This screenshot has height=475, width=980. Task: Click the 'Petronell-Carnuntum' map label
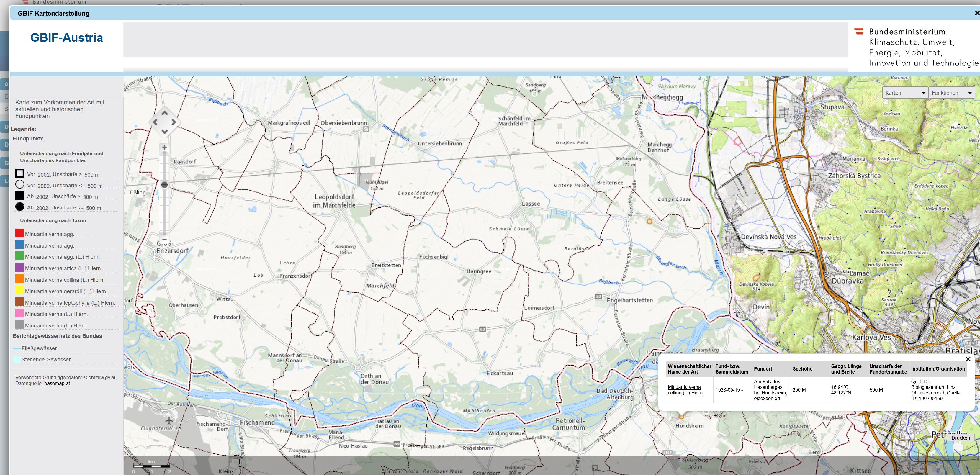[569, 424]
